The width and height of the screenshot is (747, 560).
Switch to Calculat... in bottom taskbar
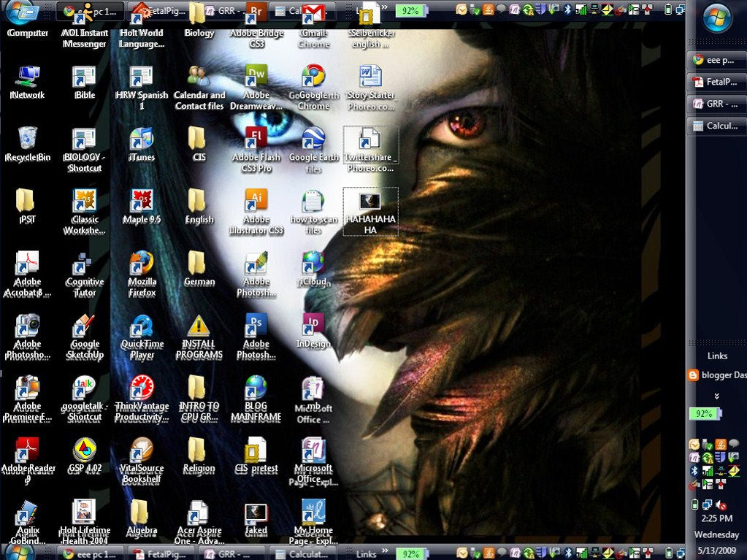click(x=302, y=554)
